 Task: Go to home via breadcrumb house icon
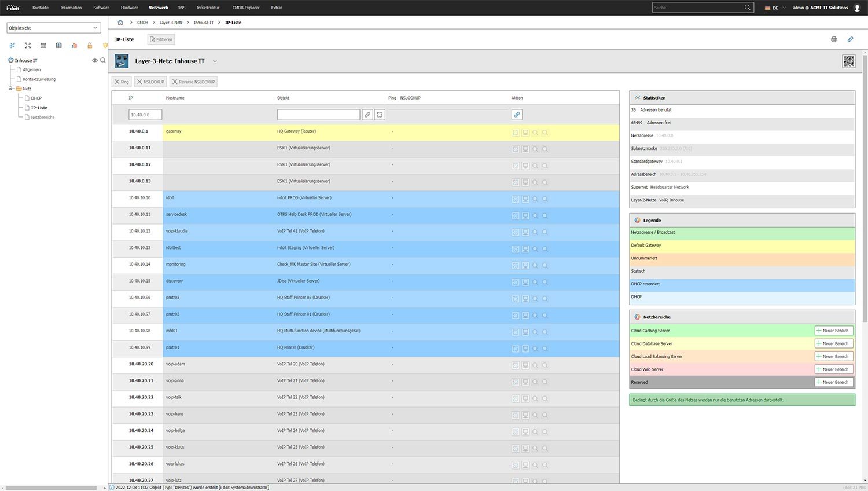coord(120,23)
